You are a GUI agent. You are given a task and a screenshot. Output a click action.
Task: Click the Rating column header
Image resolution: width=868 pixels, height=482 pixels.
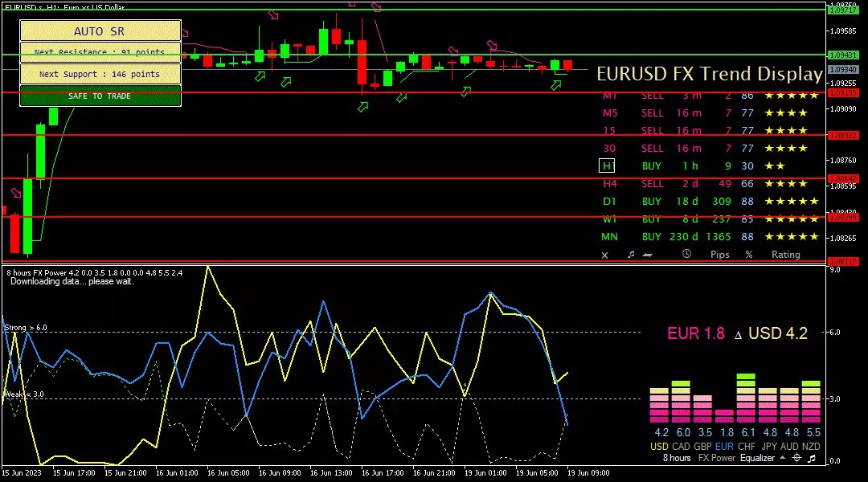[x=786, y=255]
